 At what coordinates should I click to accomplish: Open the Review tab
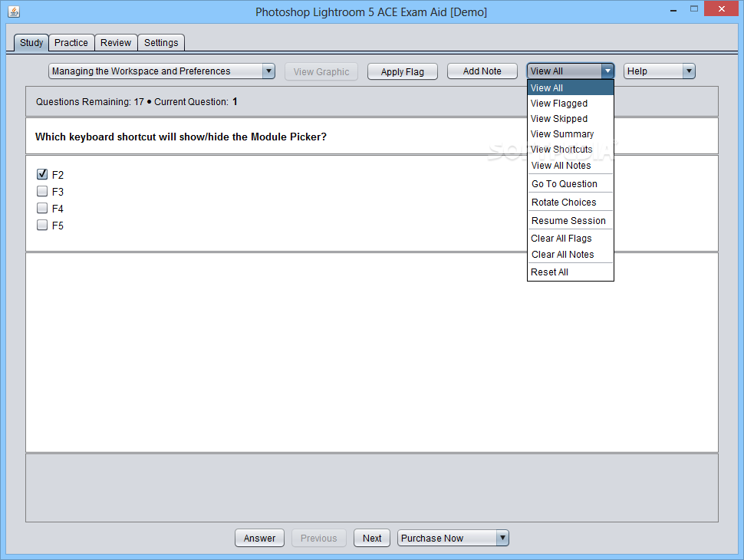tap(116, 43)
